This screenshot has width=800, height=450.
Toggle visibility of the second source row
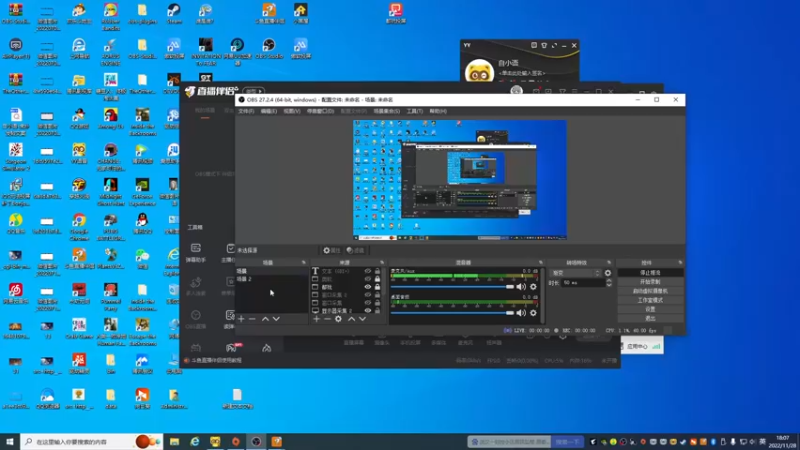pyautogui.click(x=367, y=279)
